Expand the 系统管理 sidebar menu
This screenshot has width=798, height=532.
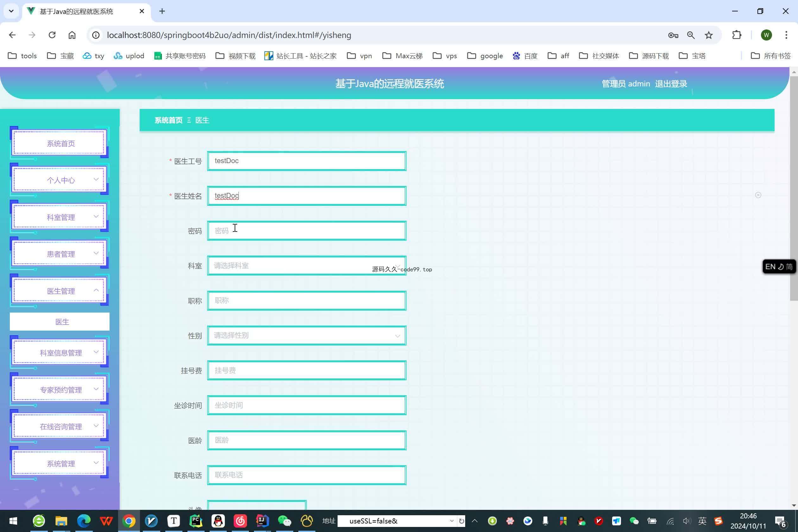[60, 464]
